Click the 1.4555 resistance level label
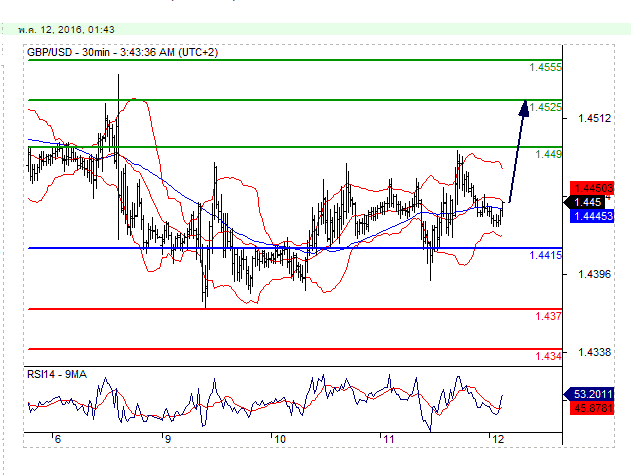Viewport: 631px width, 475px height. click(545, 67)
